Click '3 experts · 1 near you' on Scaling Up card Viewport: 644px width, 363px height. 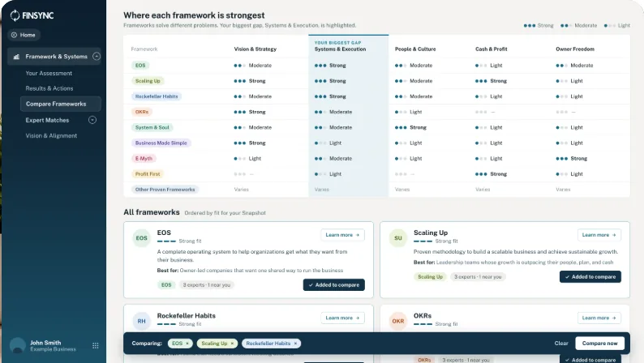pyautogui.click(x=478, y=277)
